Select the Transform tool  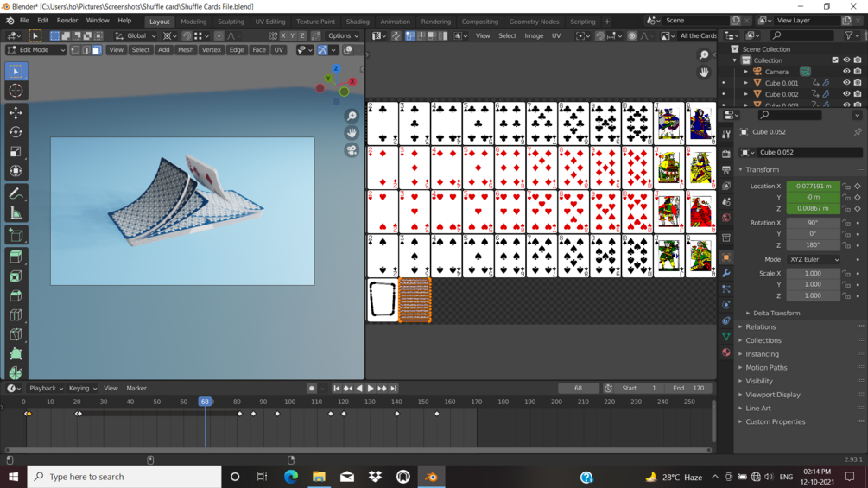point(16,171)
